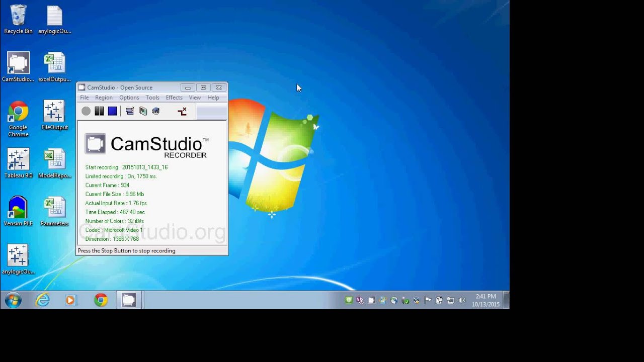This screenshot has width=644, height=362.
Task: Click the network tray icon
Action: point(451,300)
